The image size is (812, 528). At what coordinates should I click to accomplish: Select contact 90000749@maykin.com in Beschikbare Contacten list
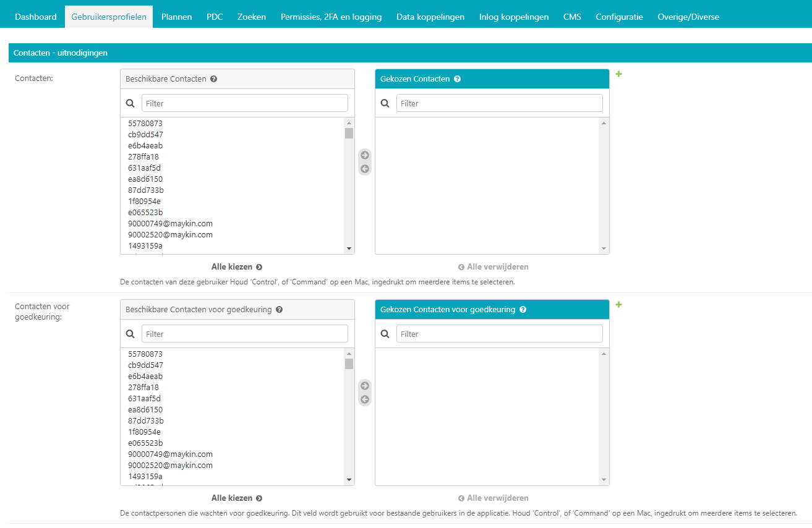coord(170,224)
